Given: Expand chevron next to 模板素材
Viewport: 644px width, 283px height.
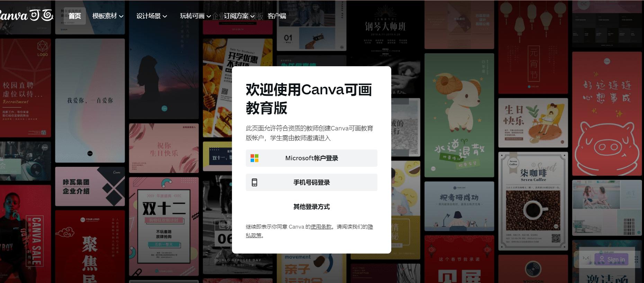Looking at the screenshot, I should point(121,16).
